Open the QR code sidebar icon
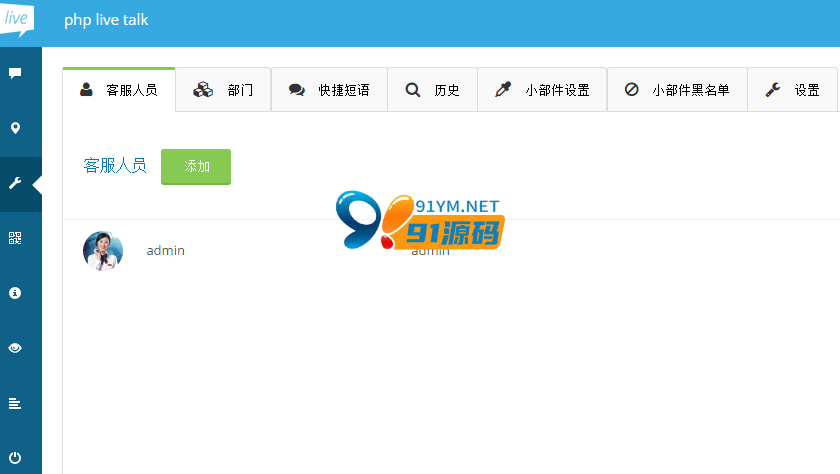840x474 pixels. 15,238
